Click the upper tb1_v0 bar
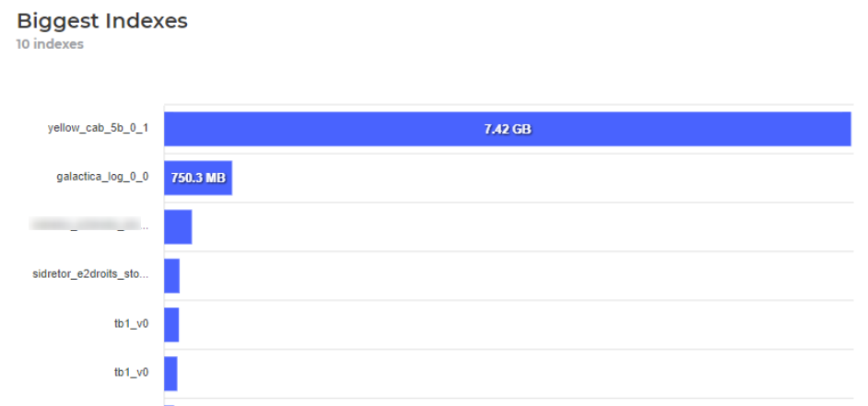 [x=171, y=324]
